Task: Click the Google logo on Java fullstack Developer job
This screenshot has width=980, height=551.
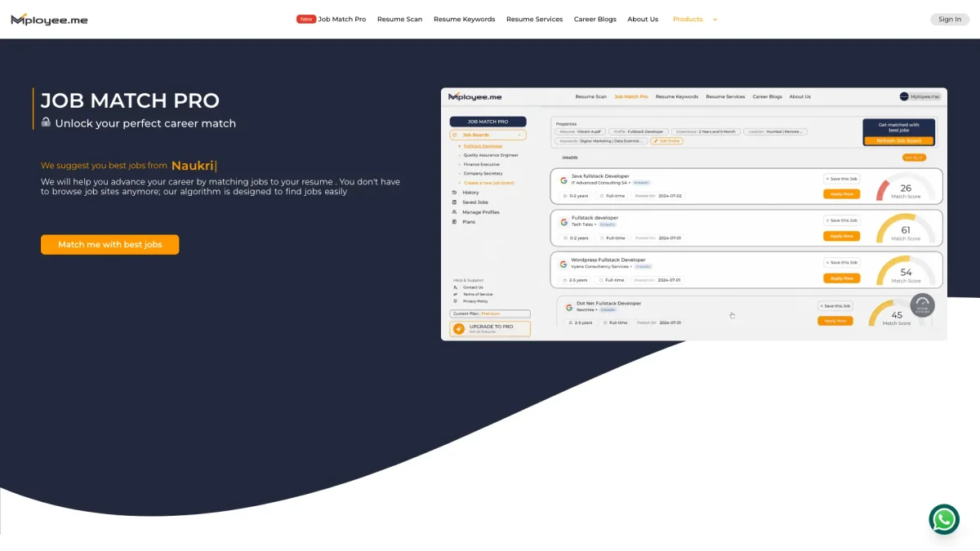Action: (x=563, y=180)
